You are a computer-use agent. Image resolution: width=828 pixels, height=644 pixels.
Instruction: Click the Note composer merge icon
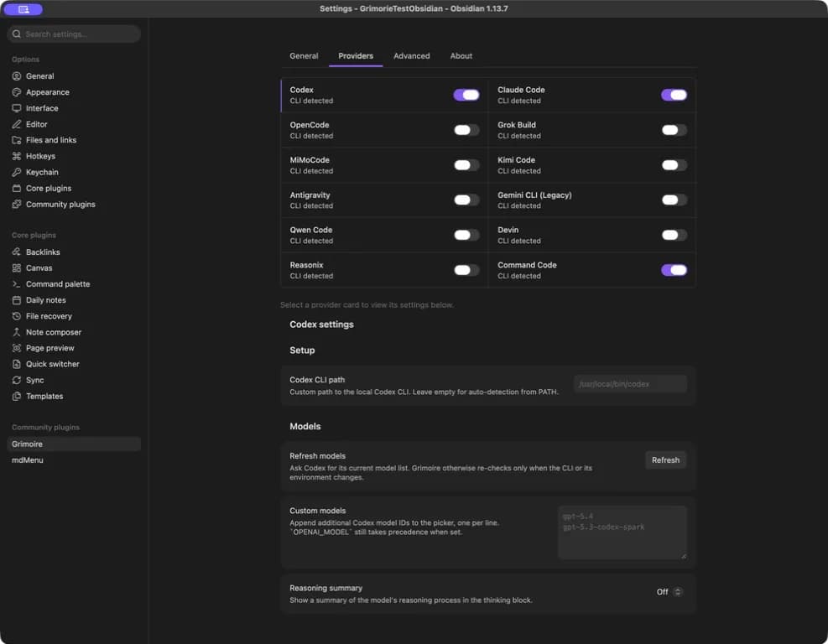[x=17, y=332]
